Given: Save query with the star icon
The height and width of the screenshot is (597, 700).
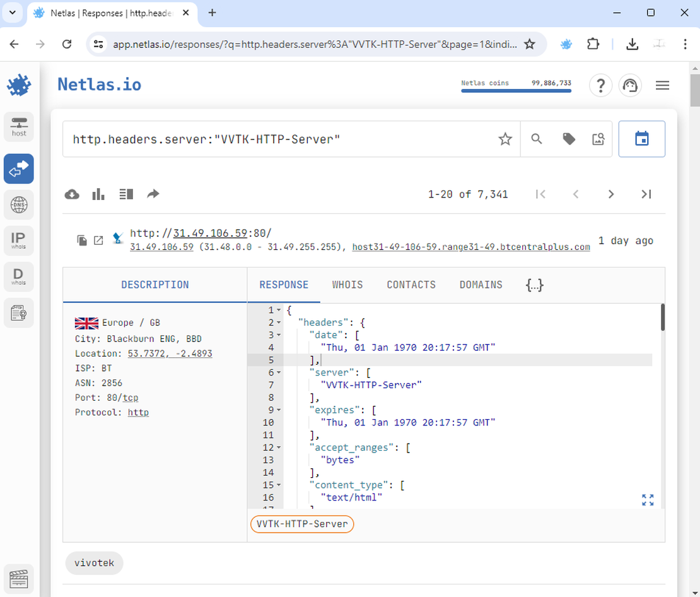Looking at the screenshot, I should click(x=505, y=139).
